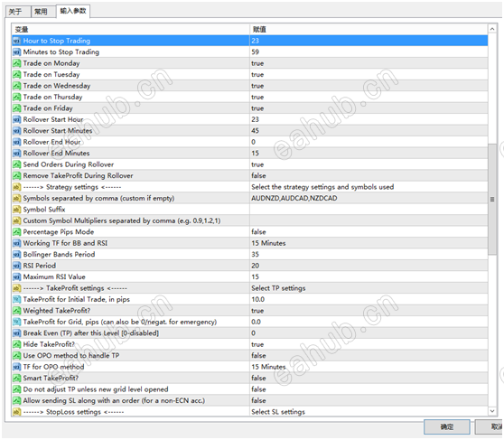Click the string icon of Strategy settings row
This screenshot has height=440, width=504.
point(17,187)
